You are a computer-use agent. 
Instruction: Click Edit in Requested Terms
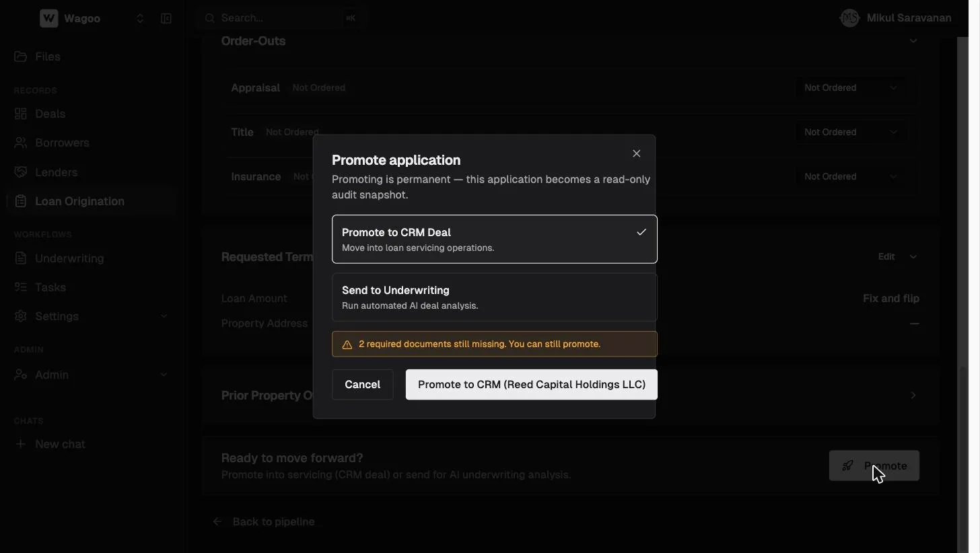coord(886,257)
